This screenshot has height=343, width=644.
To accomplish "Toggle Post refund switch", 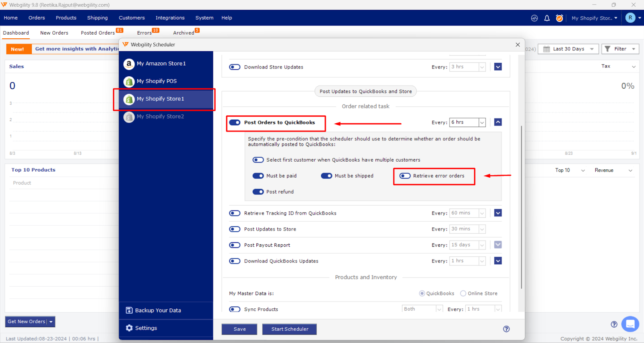I will (x=258, y=192).
